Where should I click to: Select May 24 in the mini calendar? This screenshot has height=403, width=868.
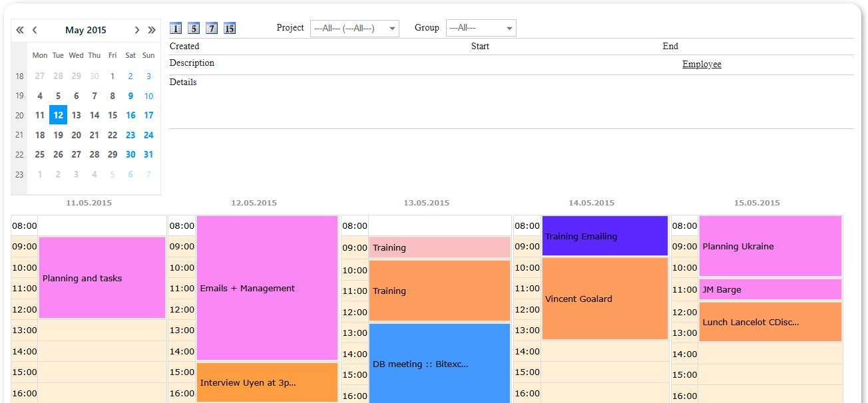[x=148, y=135]
